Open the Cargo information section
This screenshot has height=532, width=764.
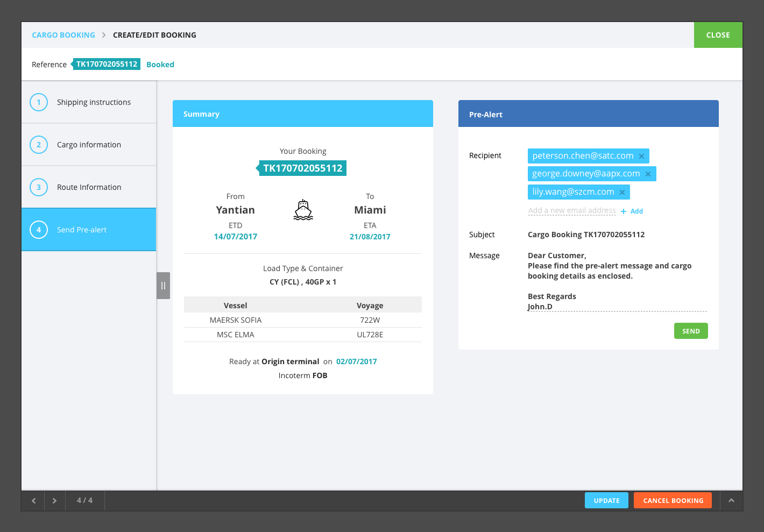pyautogui.click(x=89, y=144)
